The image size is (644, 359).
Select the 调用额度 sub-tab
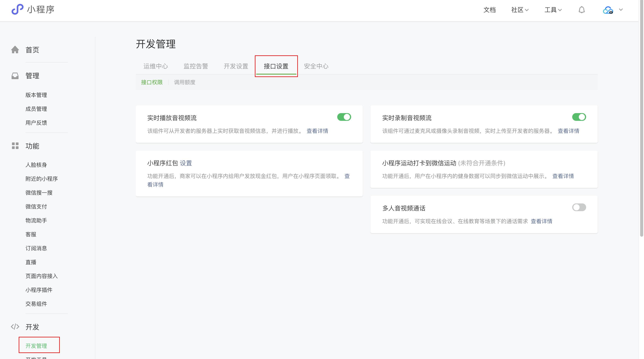(x=184, y=82)
